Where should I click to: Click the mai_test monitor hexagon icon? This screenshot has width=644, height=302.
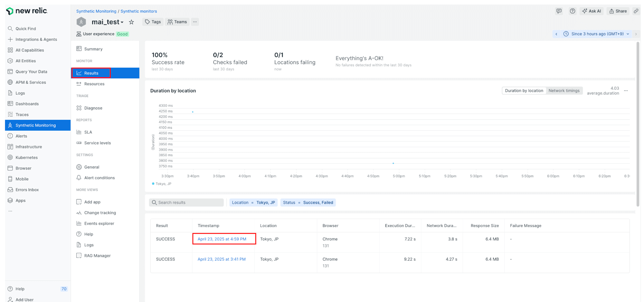[81, 22]
